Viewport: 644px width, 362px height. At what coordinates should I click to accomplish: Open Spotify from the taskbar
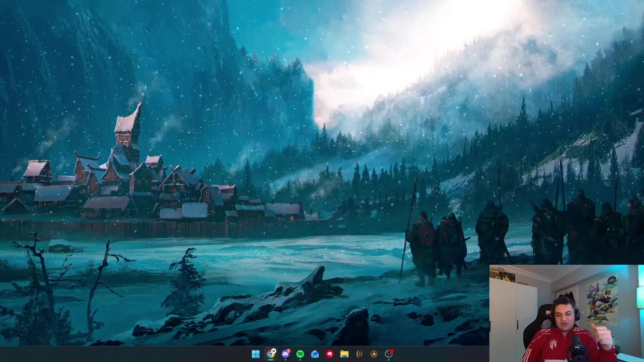(x=300, y=354)
